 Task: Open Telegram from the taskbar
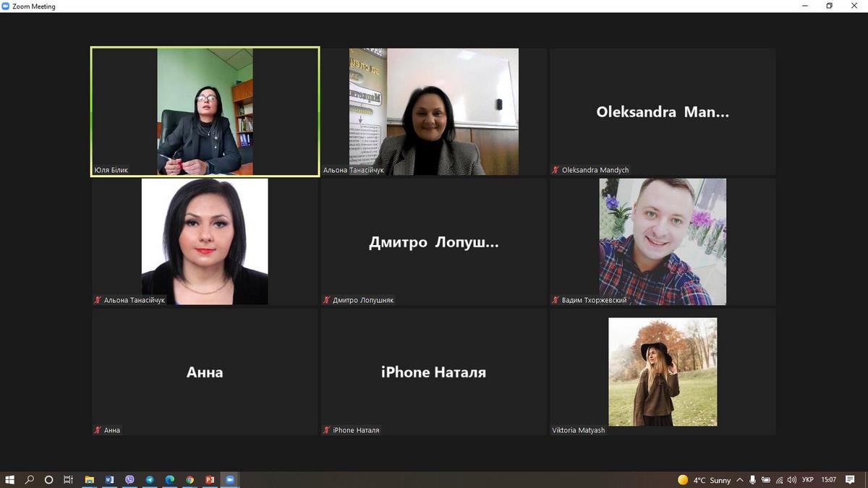(150, 479)
